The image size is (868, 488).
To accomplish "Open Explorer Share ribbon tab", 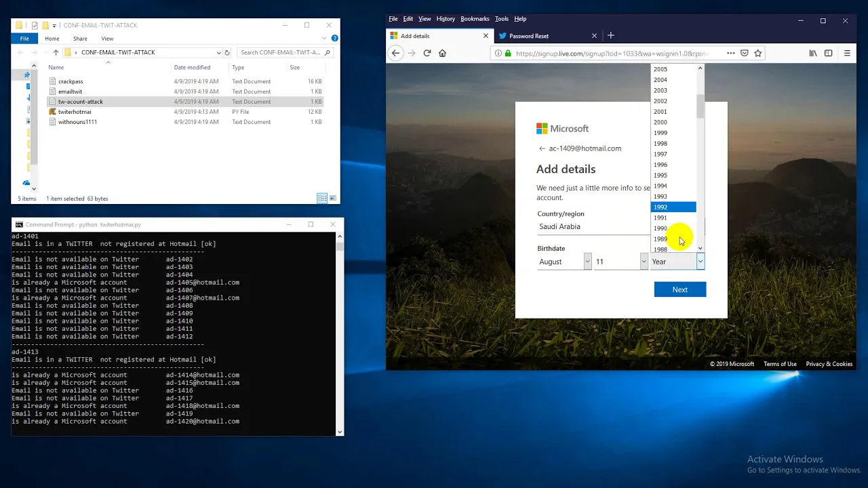I will coord(80,39).
